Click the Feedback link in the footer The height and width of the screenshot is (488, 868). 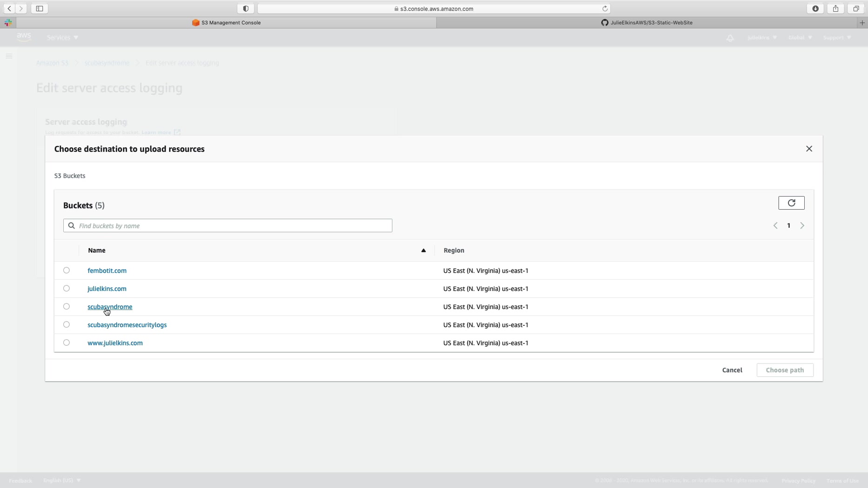[20, 481]
